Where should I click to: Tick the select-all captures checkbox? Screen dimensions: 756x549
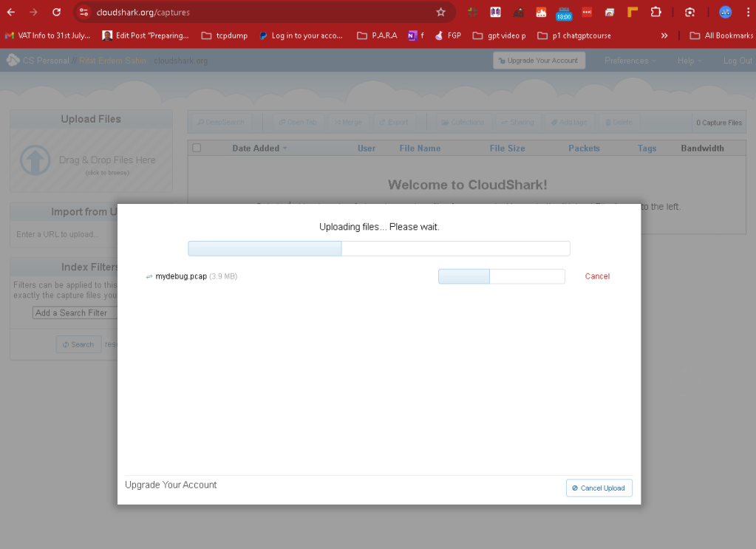[x=197, y=148]
